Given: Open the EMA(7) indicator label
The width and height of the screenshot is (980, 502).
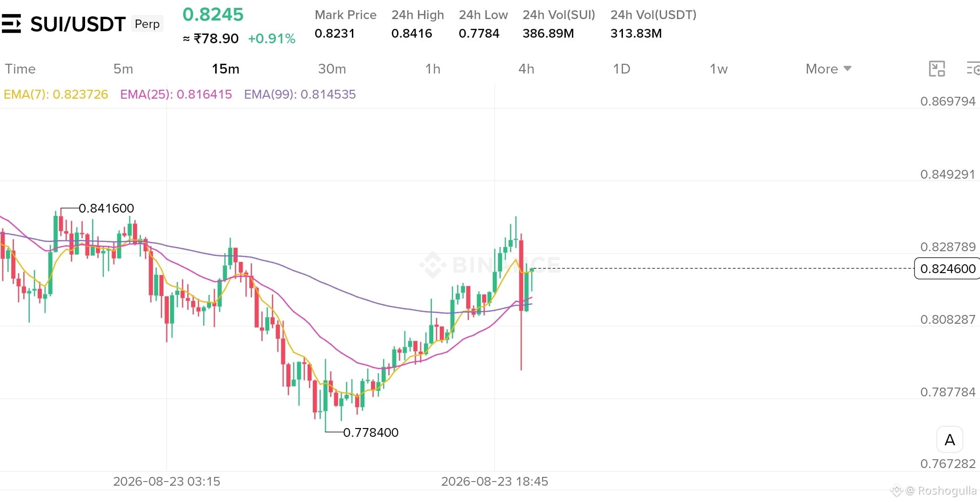Looking at the screenshot, I should [x=56, y=94].
